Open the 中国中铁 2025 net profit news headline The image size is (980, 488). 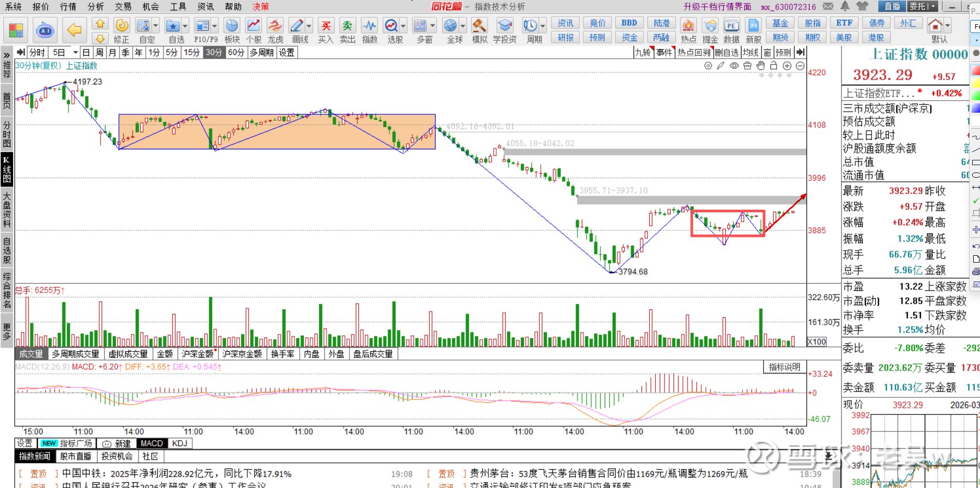pos(177,474)
